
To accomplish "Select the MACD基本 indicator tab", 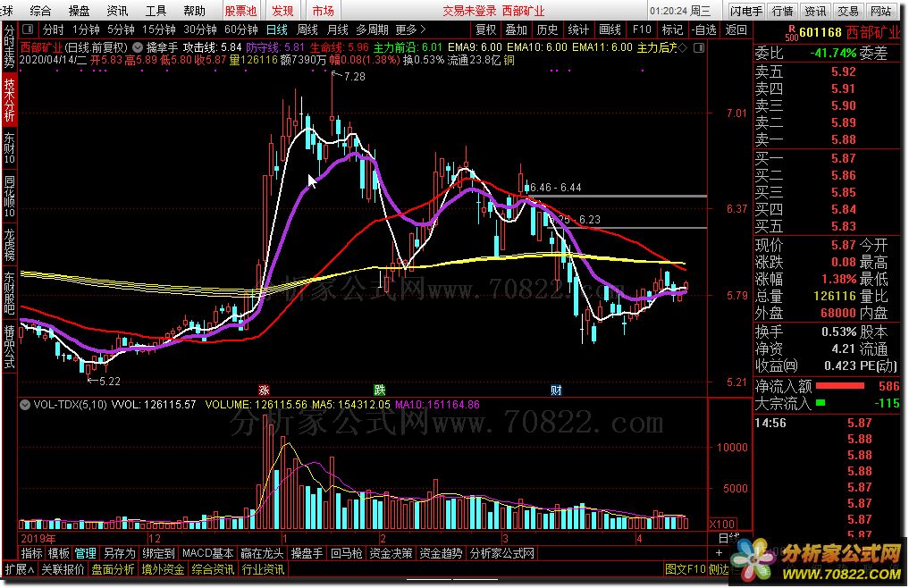I will (x=207, y=553).
